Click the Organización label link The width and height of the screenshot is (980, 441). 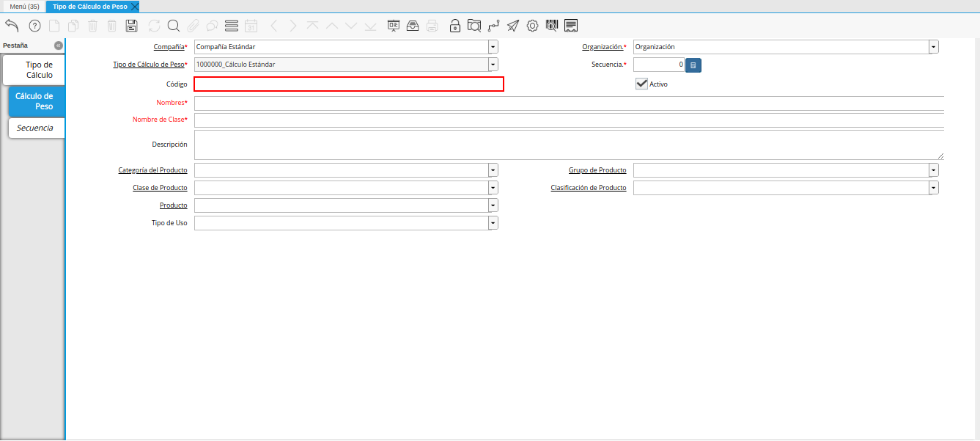[603, 47]
